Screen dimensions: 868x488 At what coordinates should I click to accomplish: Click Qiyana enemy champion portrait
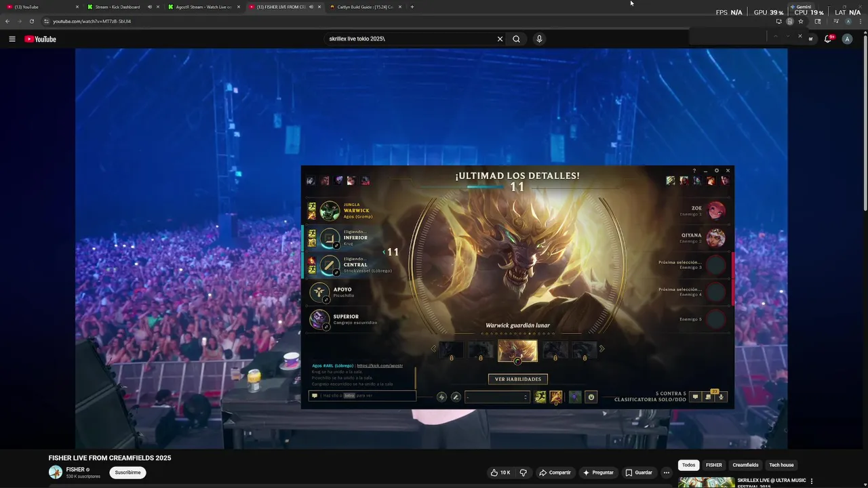(715, 238)
